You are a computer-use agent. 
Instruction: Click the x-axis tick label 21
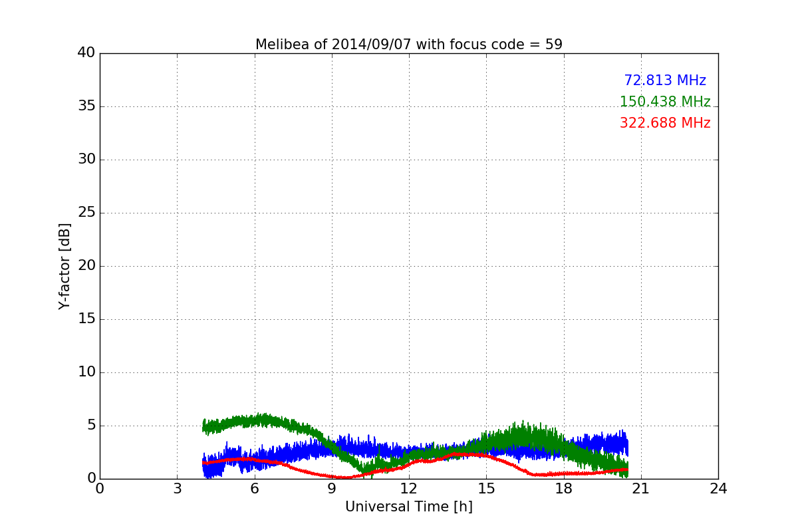pyautogui.click(x=641, y=489)
